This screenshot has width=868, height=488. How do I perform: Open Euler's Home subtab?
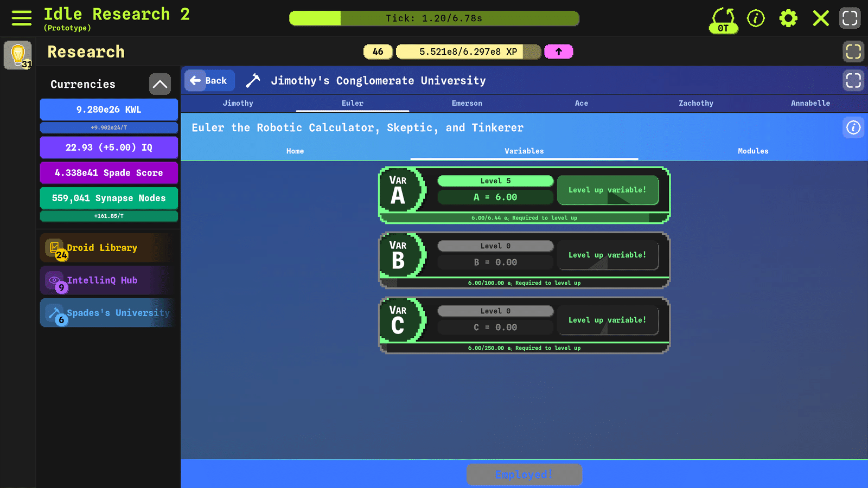(295, 151)
